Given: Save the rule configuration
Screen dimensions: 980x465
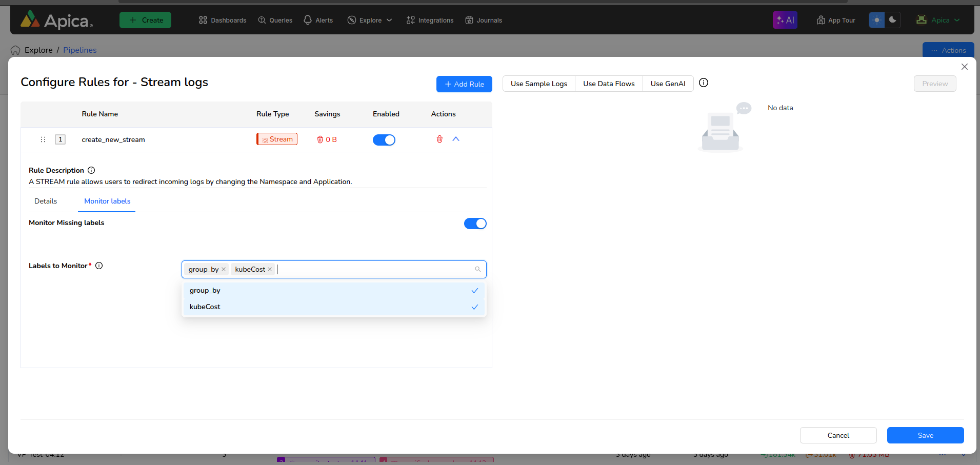Looking at the screenshot, I should (x=925, y=435).
